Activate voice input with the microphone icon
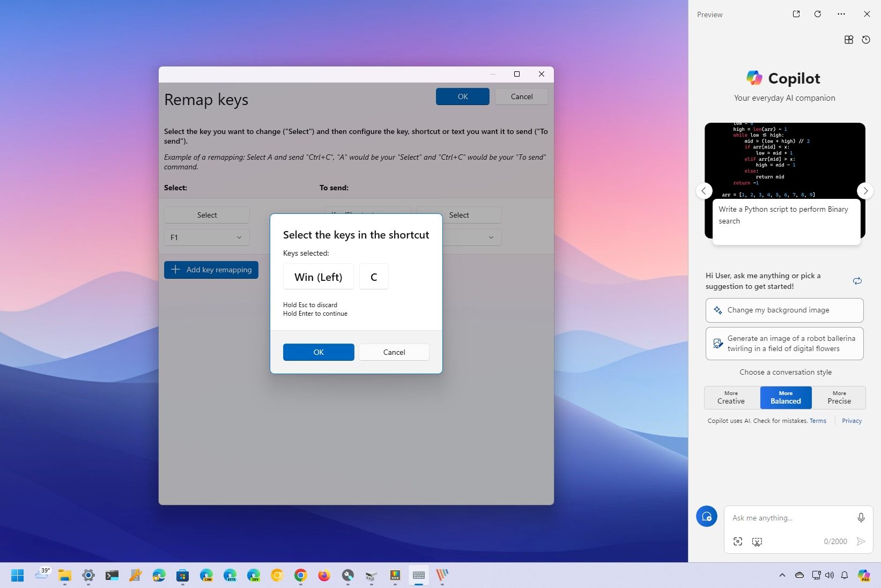 pyautogui.click(x=861, y=518)
